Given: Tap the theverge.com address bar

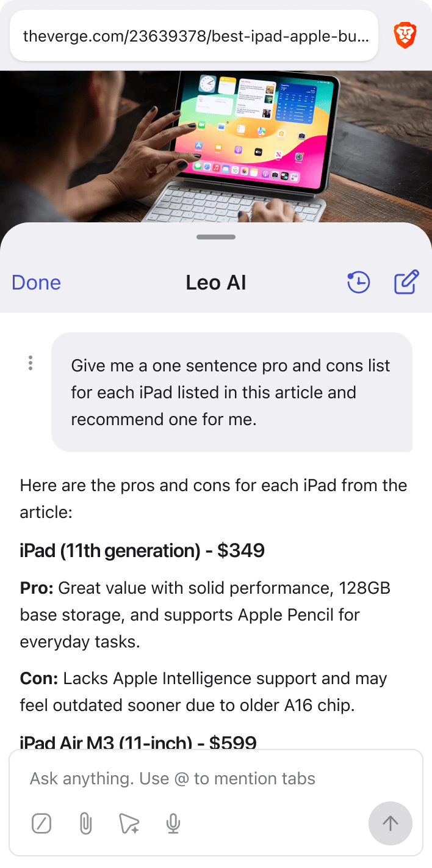Looking at the screenshot, I should (x=194, y=35).
